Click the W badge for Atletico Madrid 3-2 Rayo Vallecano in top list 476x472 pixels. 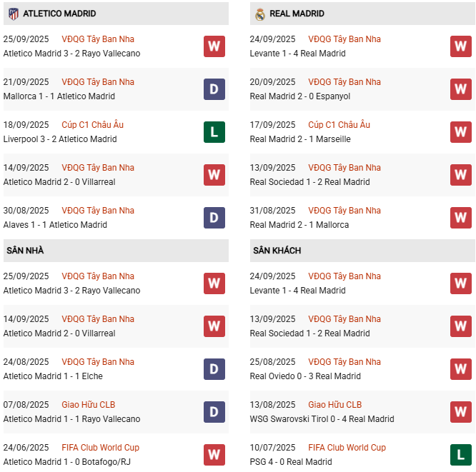(x=214, y=46)
